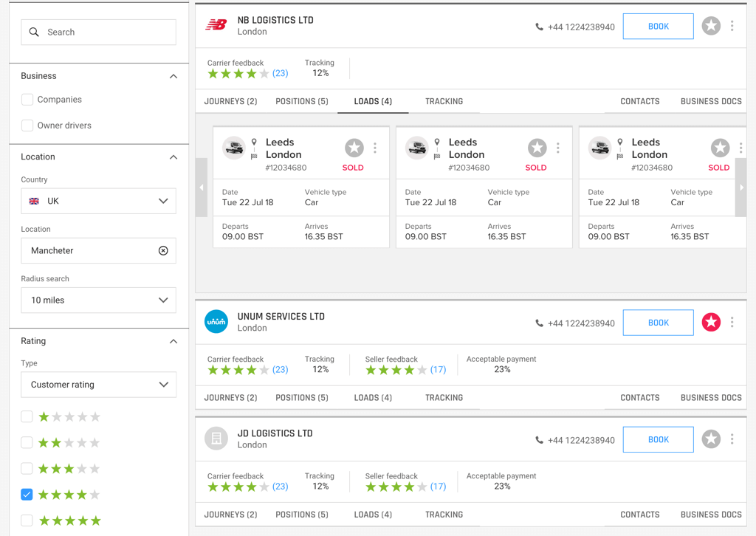Uncheck the four-star rating filter
Image resolution: width=756 pixels, height=536 pixels.
(27, 495)
